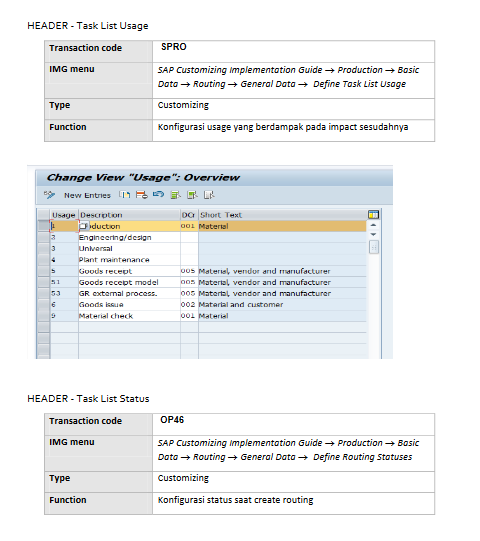Click the Usage input field of first row

64,226
